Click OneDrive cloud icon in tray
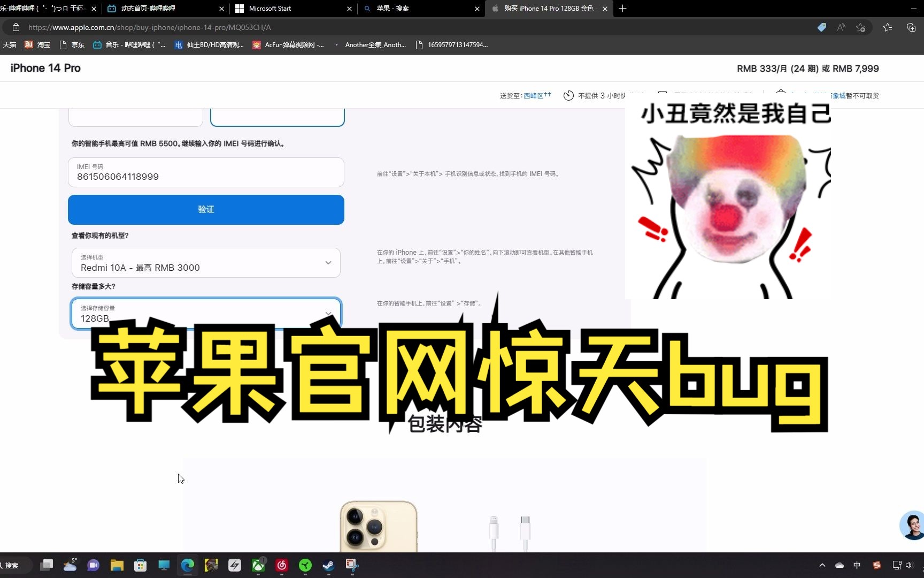924x578 pixels. point(840,565)
